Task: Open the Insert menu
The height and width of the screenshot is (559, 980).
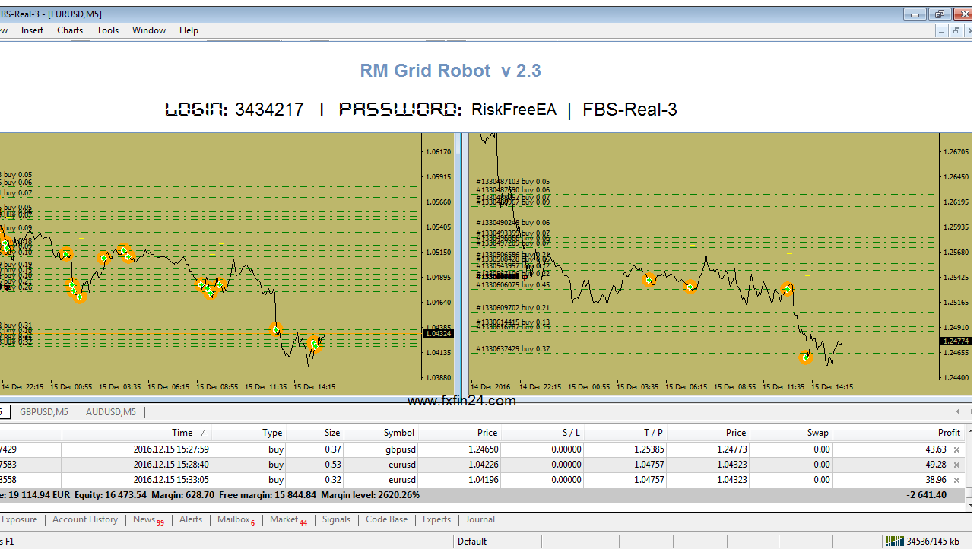Action: [32, 30]
